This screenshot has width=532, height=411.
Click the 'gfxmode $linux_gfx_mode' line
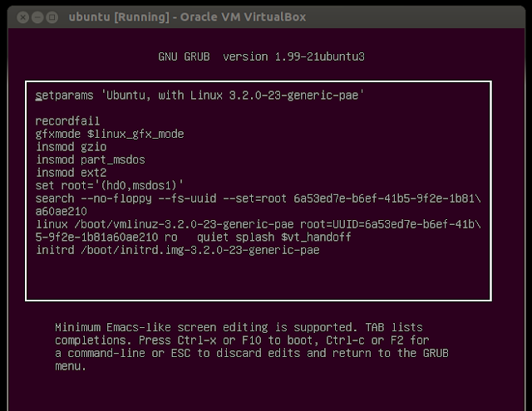110,134
